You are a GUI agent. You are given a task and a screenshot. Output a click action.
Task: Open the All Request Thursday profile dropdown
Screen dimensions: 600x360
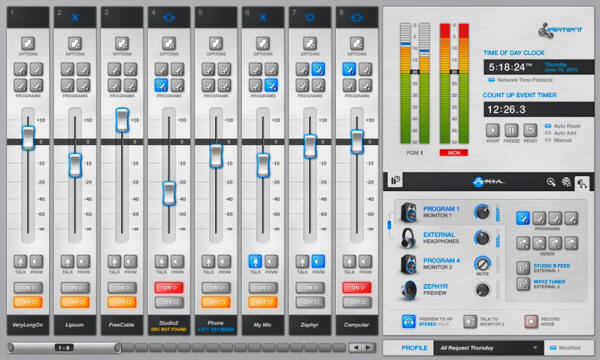coord(489,348)
